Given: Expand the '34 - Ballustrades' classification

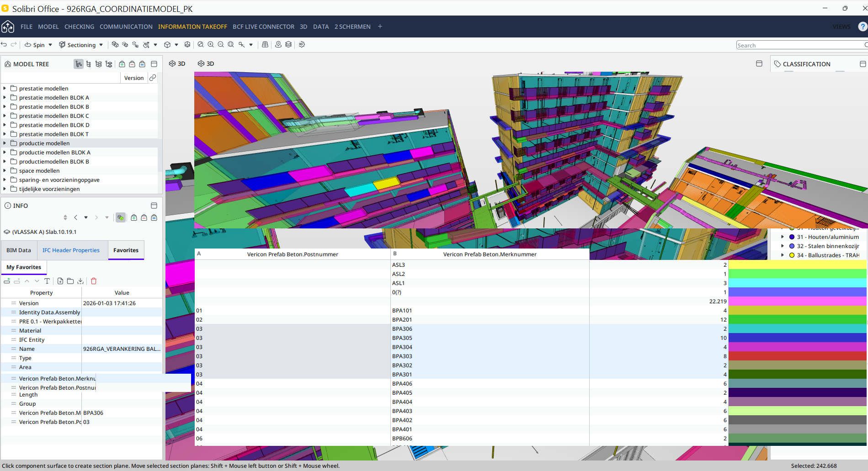Looking at the screenshot, I should pos(783,255).
